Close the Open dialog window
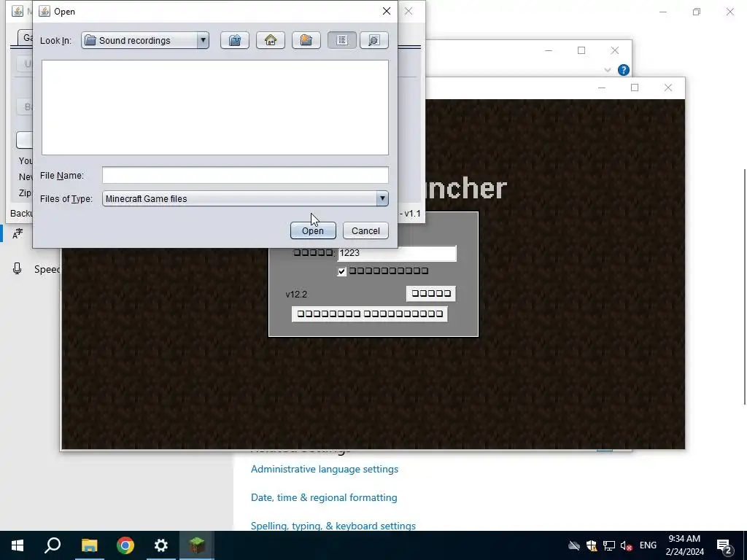 point(387,11)
